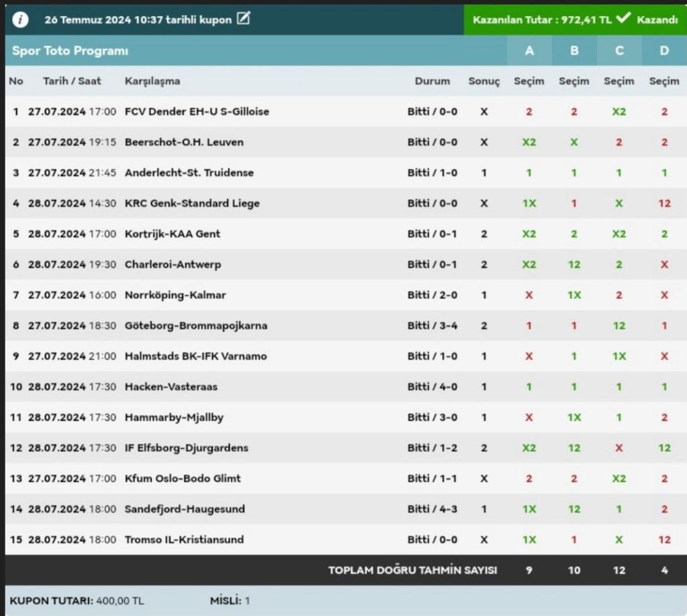
Task: Select column A tab header
Action: (x=529, y=51)
